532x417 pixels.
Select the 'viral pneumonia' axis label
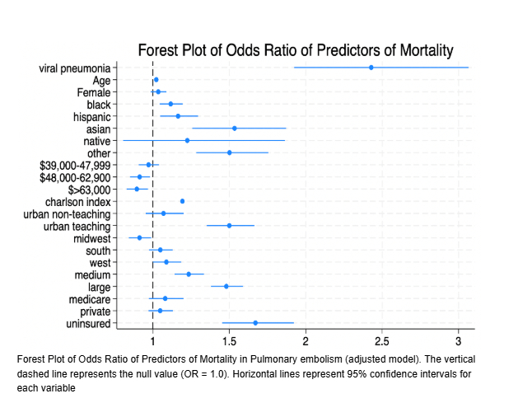(x=75, y=68)
